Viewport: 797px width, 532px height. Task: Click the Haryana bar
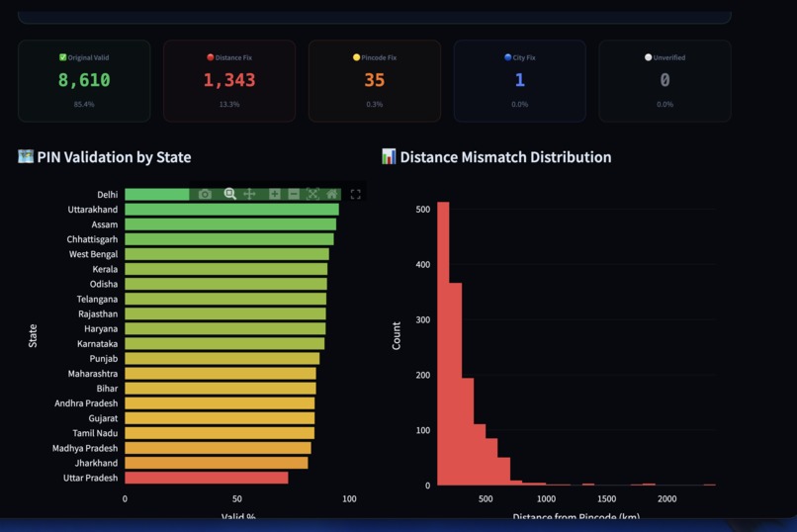point(225,328)
